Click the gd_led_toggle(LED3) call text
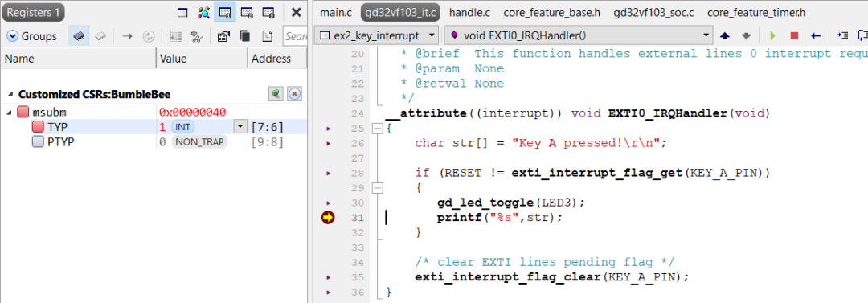The image size is (868, 303). click(510, 203)
